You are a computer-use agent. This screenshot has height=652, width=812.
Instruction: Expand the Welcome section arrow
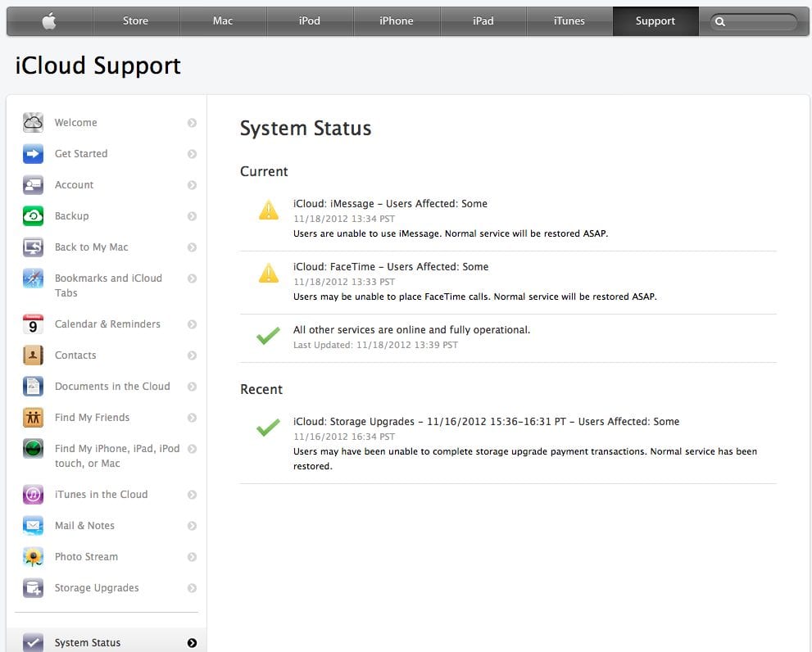192,123
